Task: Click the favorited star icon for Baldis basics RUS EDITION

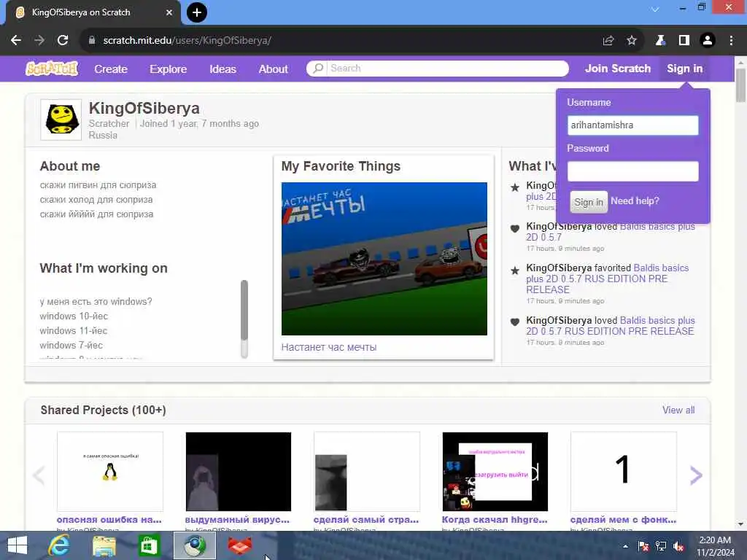Action: (514, 271)
